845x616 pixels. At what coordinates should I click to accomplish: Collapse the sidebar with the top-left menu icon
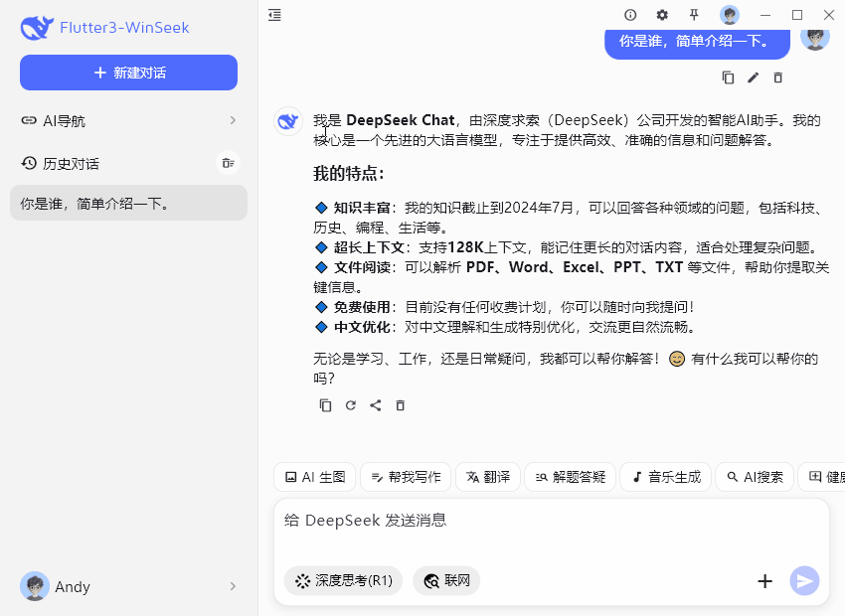point(274,15)
